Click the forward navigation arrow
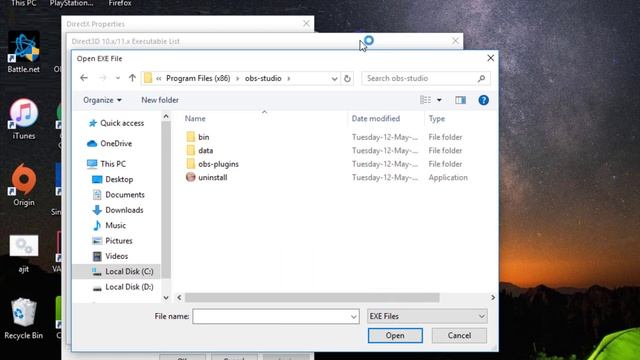 pyautogui.click(x=102, y=78)
